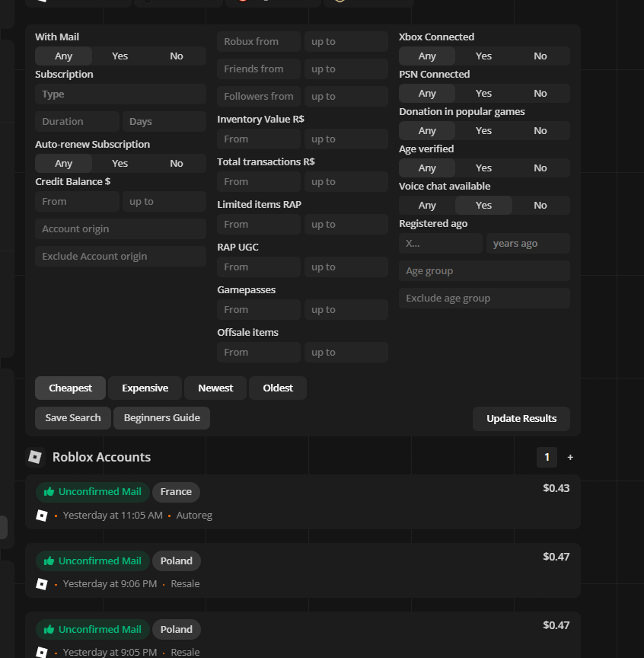Open the years ago unit dropdown
The image size is (644, 658).
(x=528, y=244)
